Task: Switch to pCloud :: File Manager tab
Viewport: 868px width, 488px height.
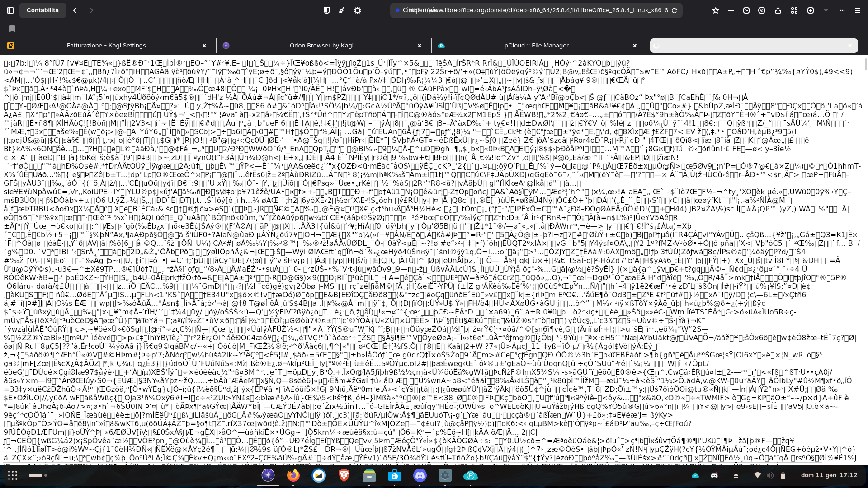Action: point(537,46)
